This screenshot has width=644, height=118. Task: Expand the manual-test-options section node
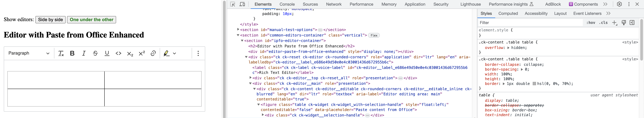coord(239,29)
